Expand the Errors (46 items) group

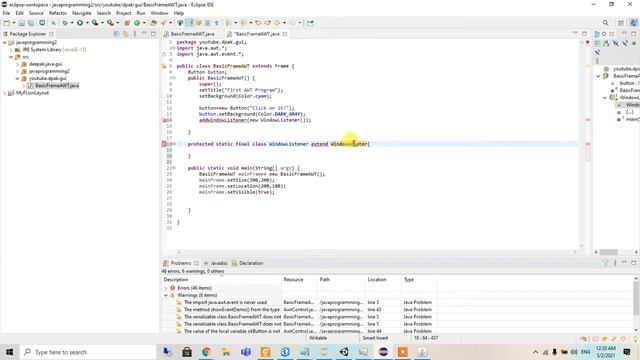tap(166, 288)
